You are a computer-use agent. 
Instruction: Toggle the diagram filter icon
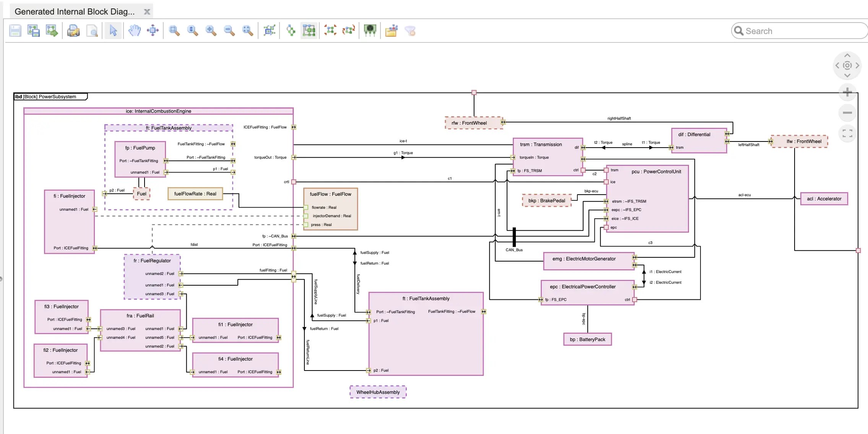(x=410, y=31)
